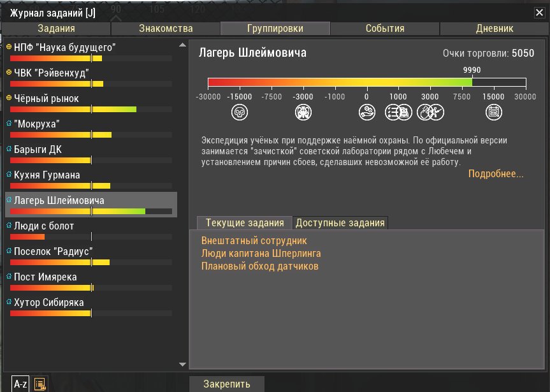Viewport: 550px width, 392px height.
Task: Click the checklist icon under 1000 reputation
Action: pyautogui.click(x=397, y=113)
